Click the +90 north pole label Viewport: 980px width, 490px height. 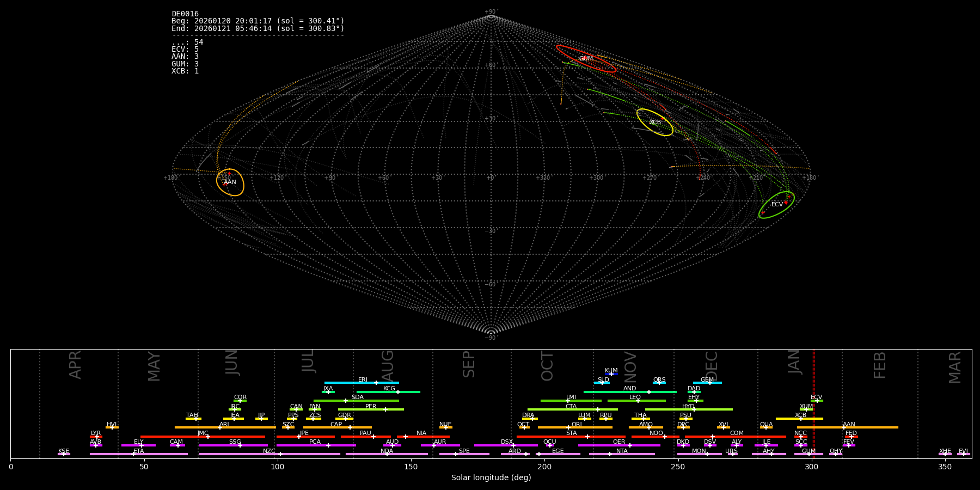(x=491, y=12)
